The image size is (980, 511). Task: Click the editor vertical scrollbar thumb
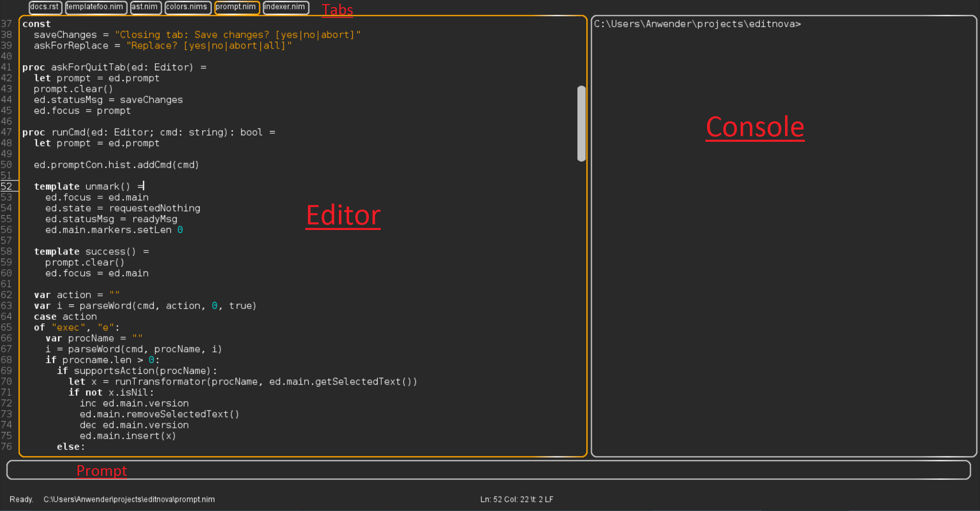coord(581,123)
